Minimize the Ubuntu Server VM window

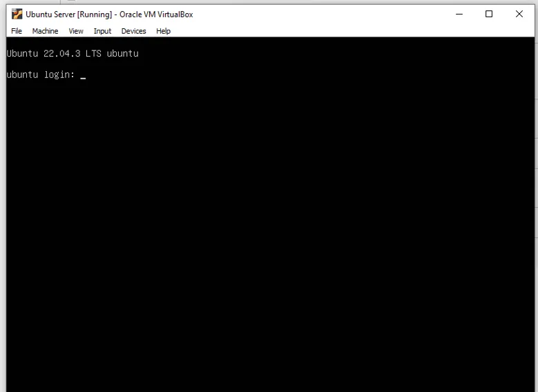(459, 14)
